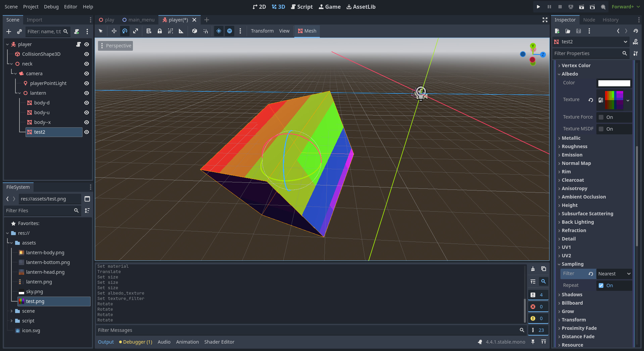Run the project with the play button
Image resolution: width=644 pixels, height=351 pixels.
tap(538, 7)
